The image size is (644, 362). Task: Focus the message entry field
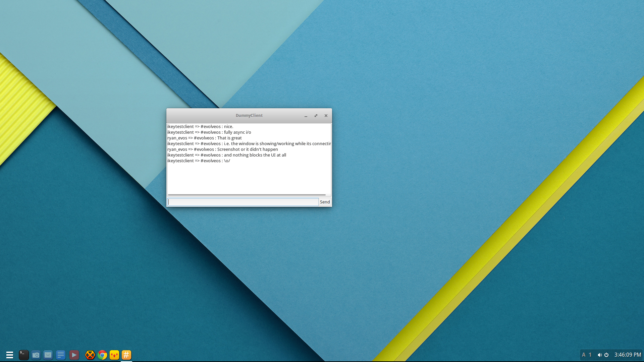[243, 202]
